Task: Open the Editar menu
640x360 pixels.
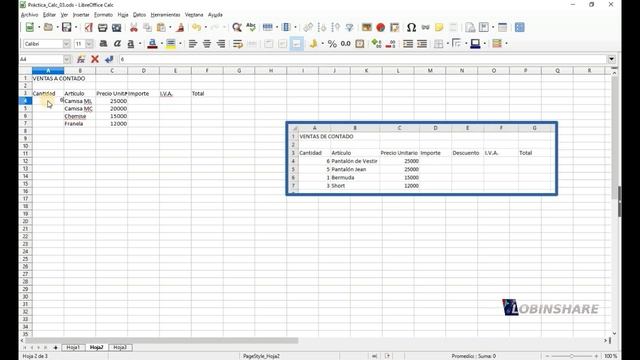Action: (x=49, y=15)
